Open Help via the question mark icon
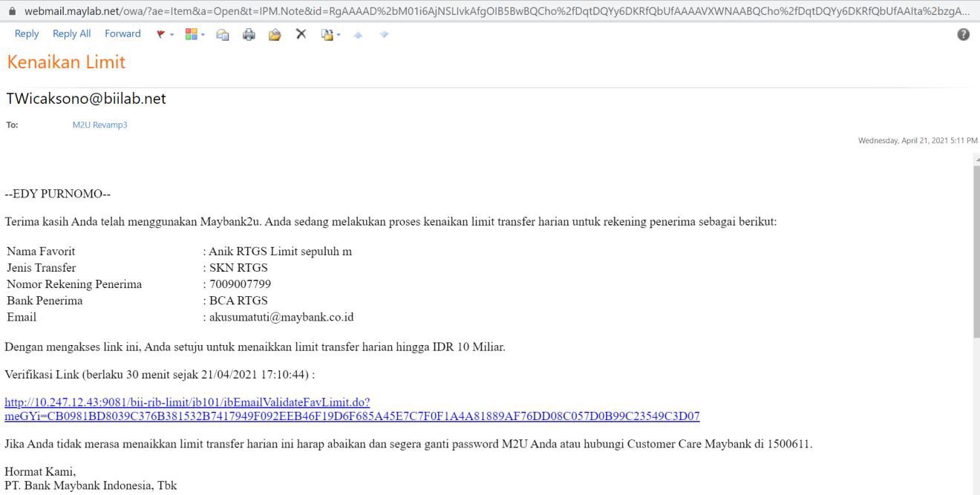Image resolution: width=980 pixels, height=495 pixels. pyautogui.click(x=964, y=35)
